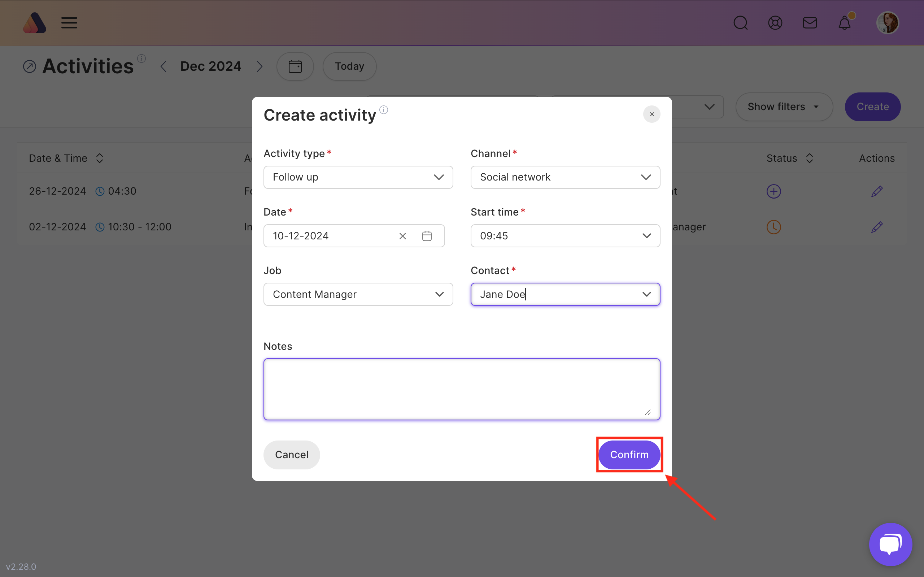The width and height of the screenshot is (924, 577).
Task: Open the search icon in the header
Action: tap(740, 23)
